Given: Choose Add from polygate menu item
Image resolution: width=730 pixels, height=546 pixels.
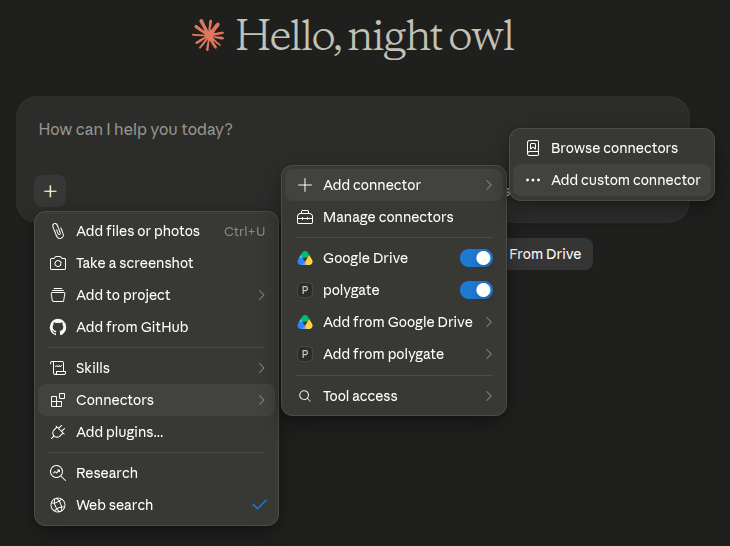Looking at the screenshot, I should pos(394,354).
